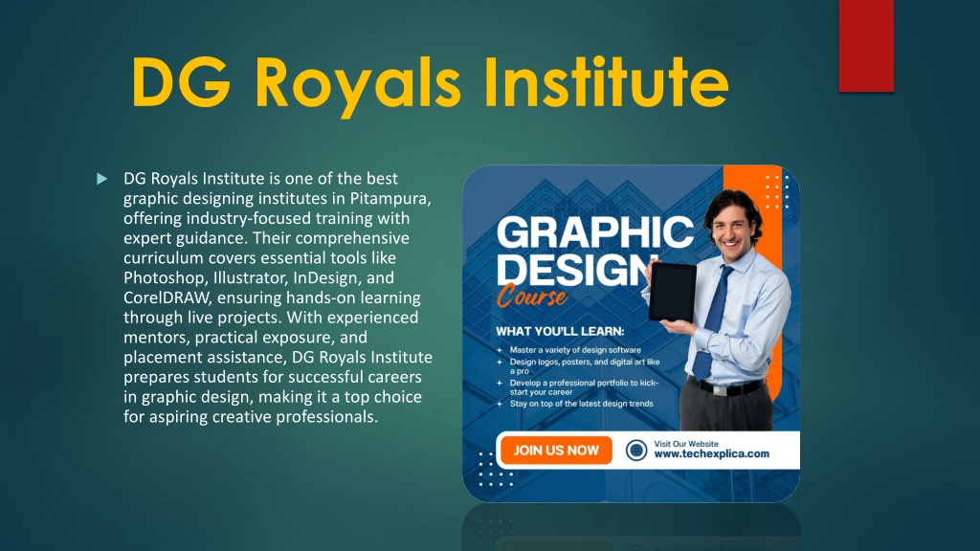The image size is (980, 551).
Task: Click 'Stay on top of the latest design trends'
Action: 581,404
